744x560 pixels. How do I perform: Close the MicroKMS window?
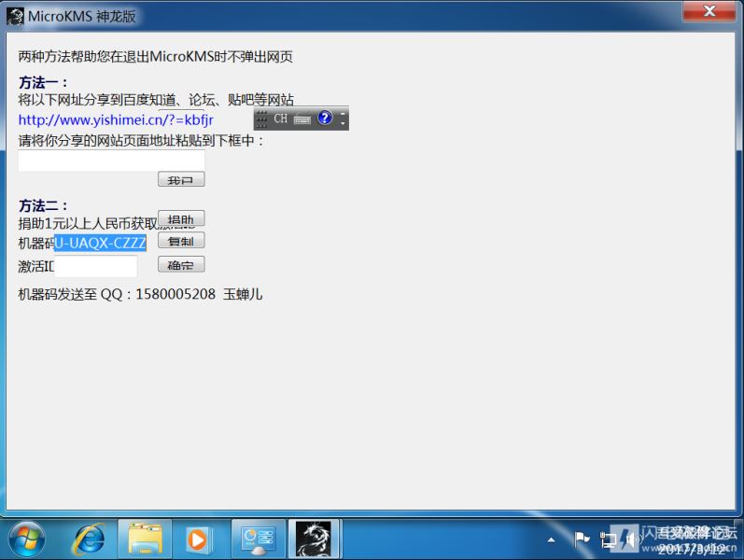(x=709, y=11)
